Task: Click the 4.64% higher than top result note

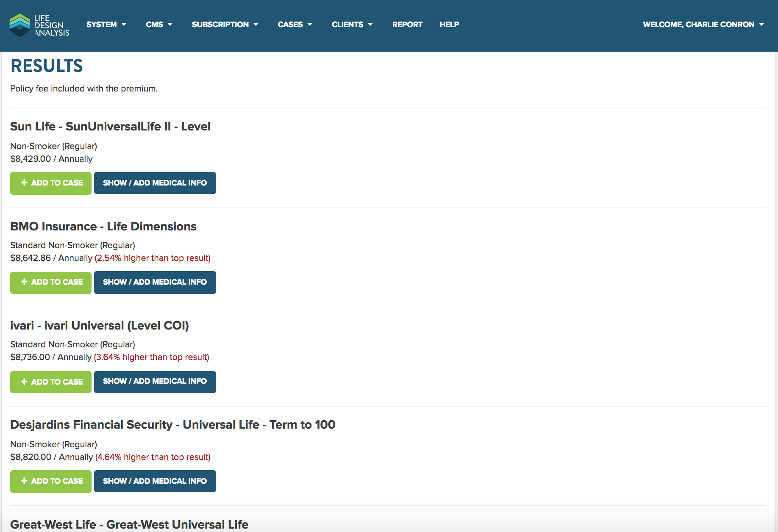Action: 153,457
